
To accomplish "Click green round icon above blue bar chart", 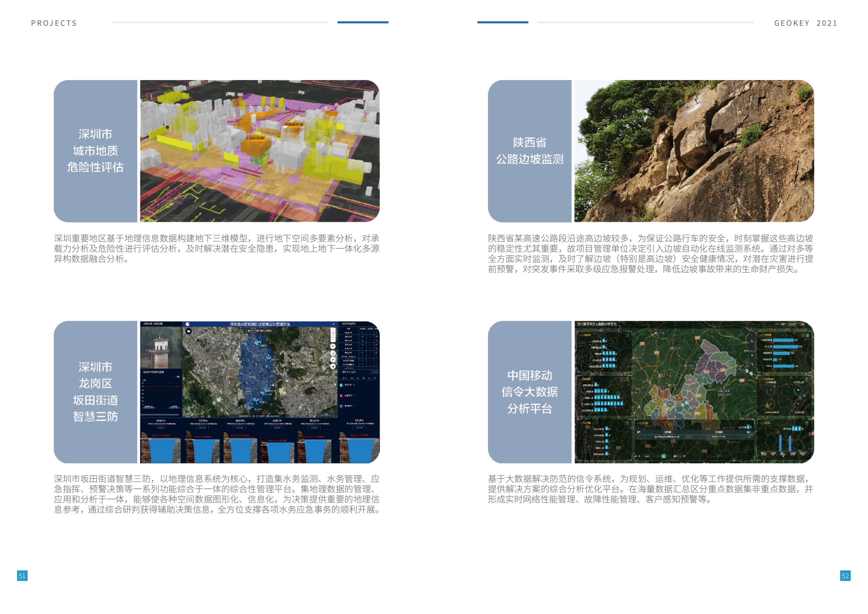I will (808, 335).
